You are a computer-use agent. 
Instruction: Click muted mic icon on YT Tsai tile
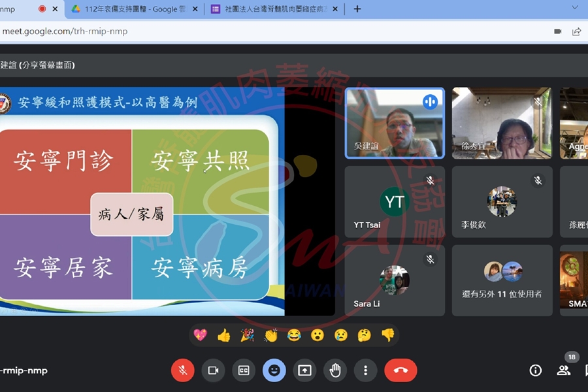[430, 180]
